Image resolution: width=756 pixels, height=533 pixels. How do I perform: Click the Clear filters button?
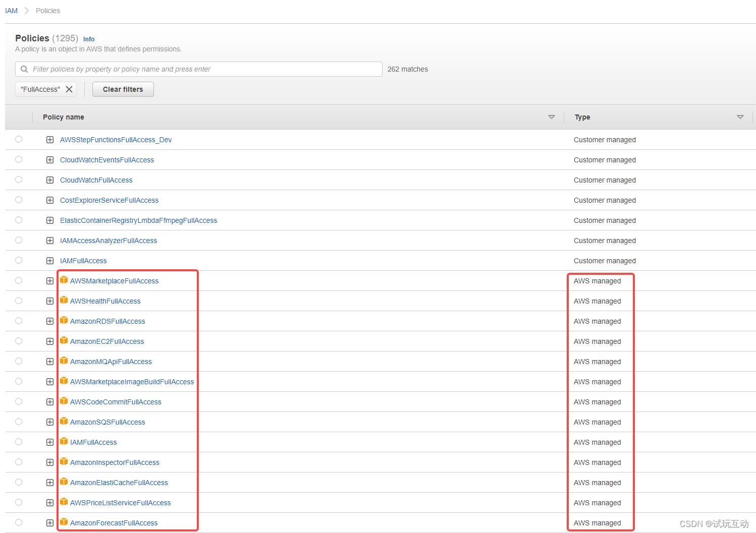(123, 89)
